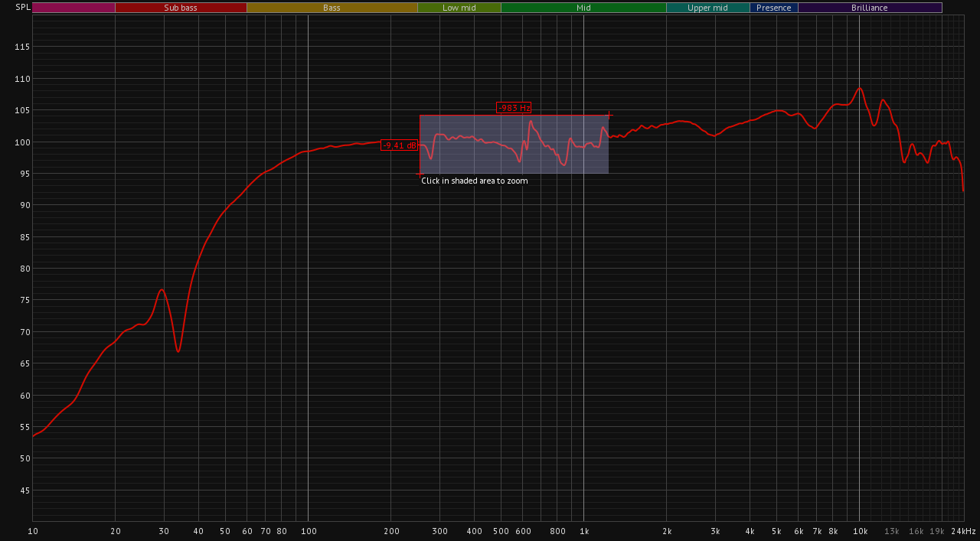Select the Sub bass frequency band label
Image resolution: width=980 pixels, height=541 pixels.
pyautogui.click(x=181, y=8)
